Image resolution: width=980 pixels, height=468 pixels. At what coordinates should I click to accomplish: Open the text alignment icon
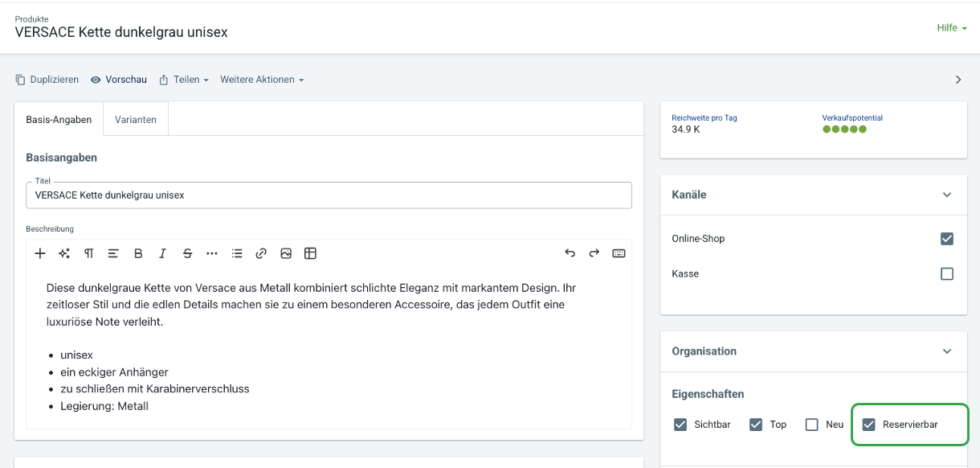pyautogui.click(x=113, y=253)
